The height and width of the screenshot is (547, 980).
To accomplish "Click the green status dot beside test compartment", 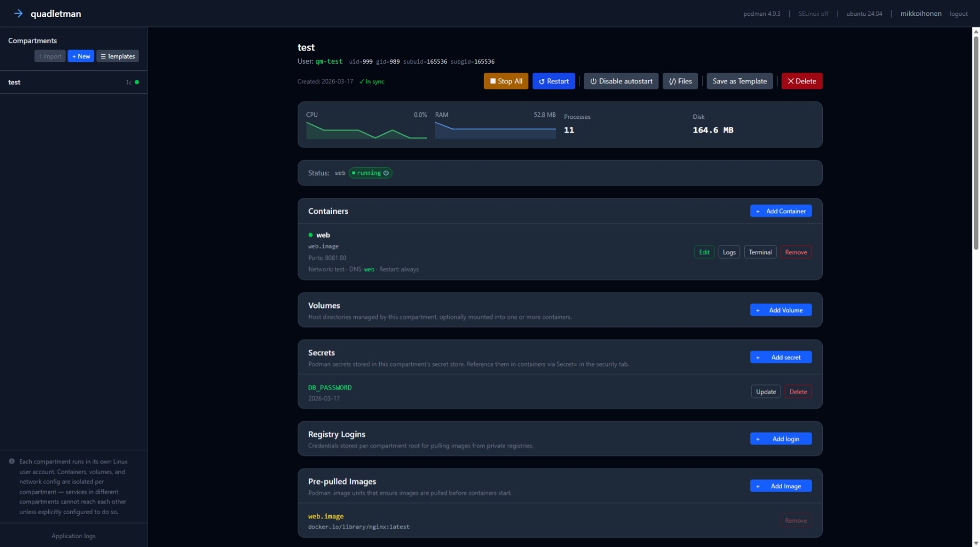I will pos(136,82).
